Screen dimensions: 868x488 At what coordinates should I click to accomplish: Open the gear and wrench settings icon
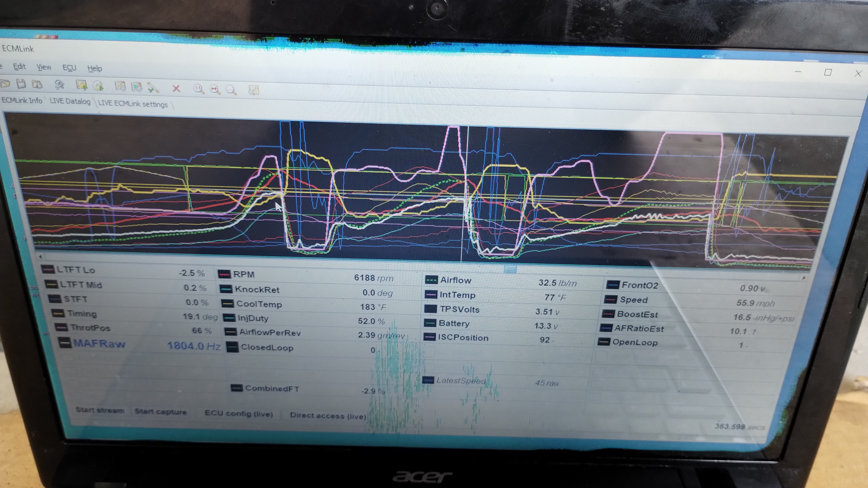[60, 84]
